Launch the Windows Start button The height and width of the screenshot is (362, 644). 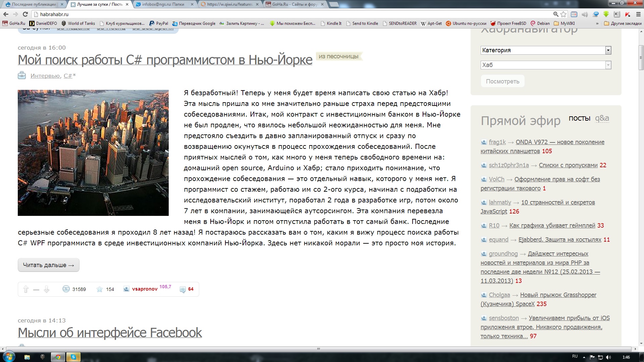[8, 357]
